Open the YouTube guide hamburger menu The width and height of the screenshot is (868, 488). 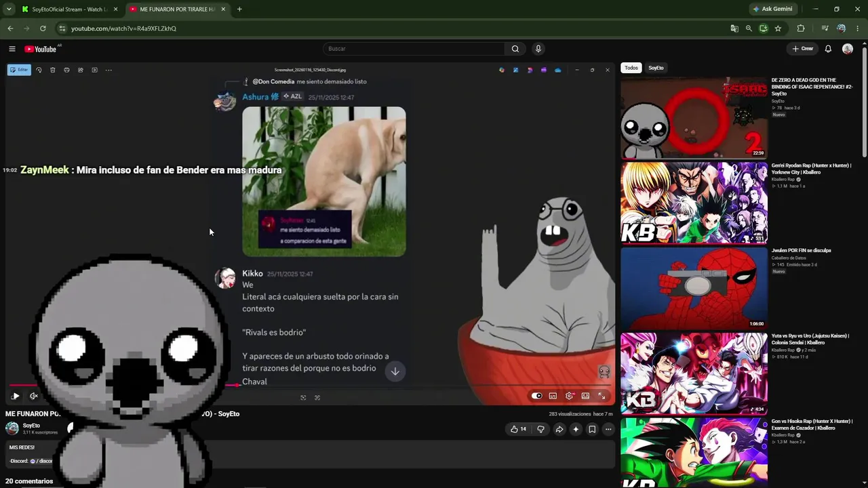click(x=12, y=49)
